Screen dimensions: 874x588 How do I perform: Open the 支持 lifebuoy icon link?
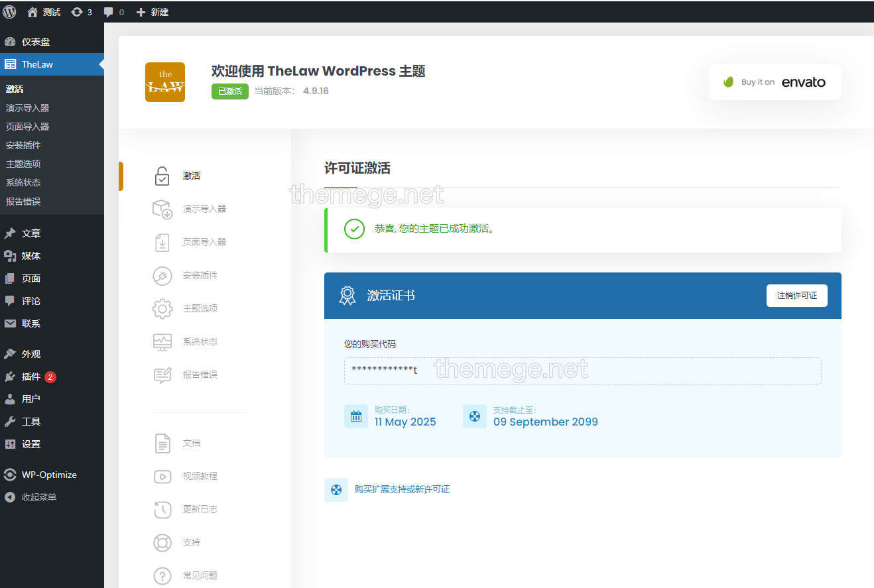(162, 543)
